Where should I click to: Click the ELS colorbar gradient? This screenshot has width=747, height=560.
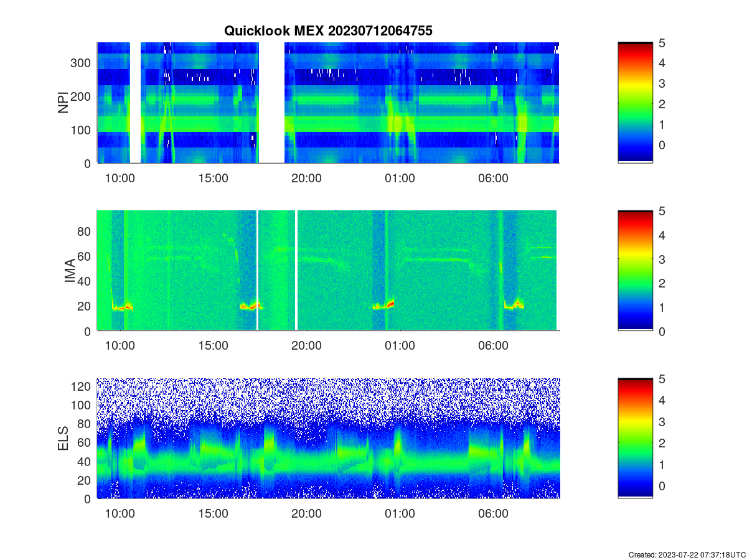coord(635,438)
